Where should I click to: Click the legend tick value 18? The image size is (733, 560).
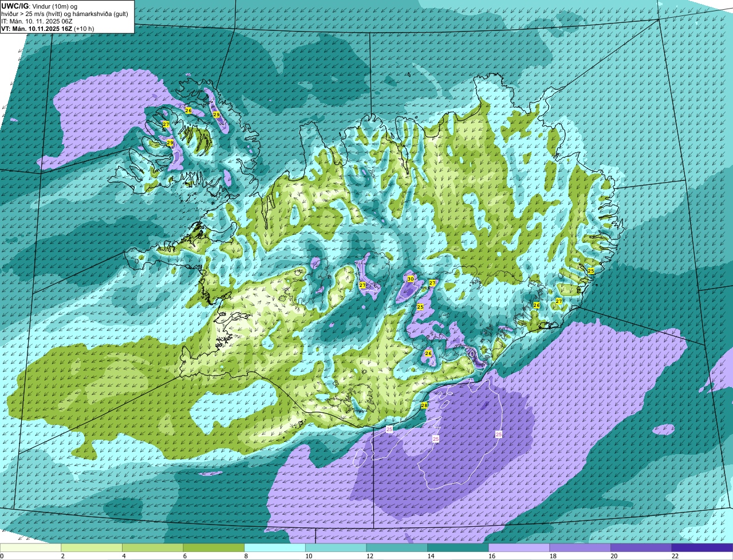(553, 556)
